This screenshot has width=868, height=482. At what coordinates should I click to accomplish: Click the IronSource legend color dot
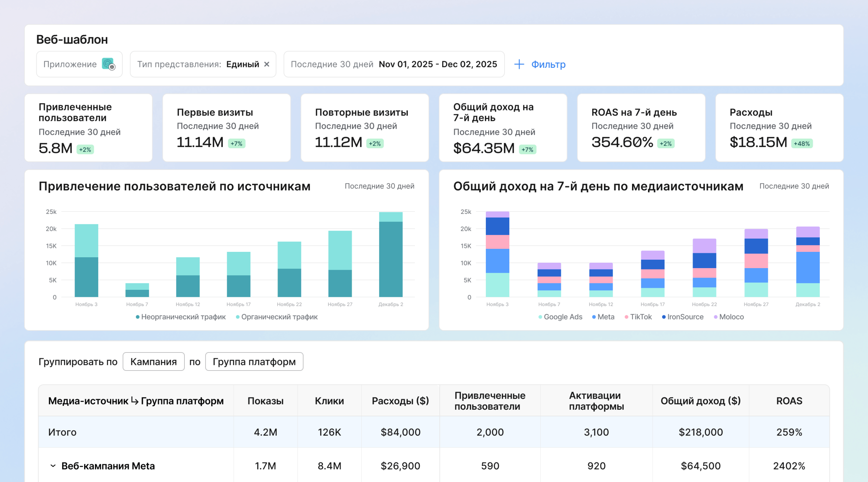664,317
